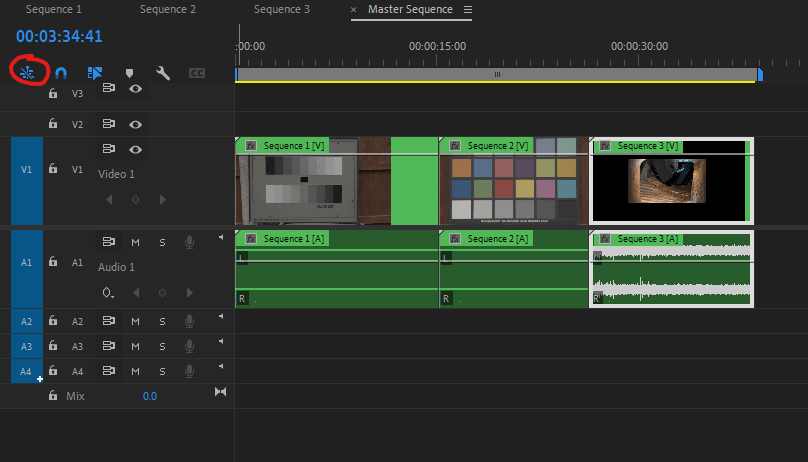Toggle Snap in timeline magnet icon
This screenshot has height=462, width=808.
tap(61, 73)
